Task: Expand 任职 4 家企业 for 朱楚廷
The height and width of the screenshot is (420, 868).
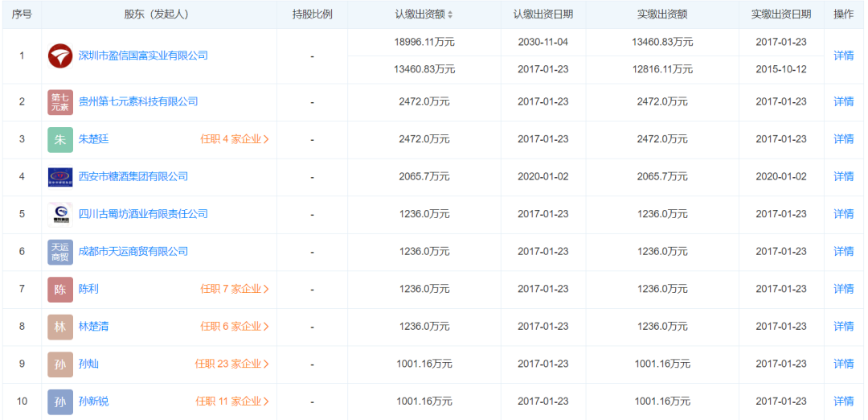Action: (x=235, y=139)
